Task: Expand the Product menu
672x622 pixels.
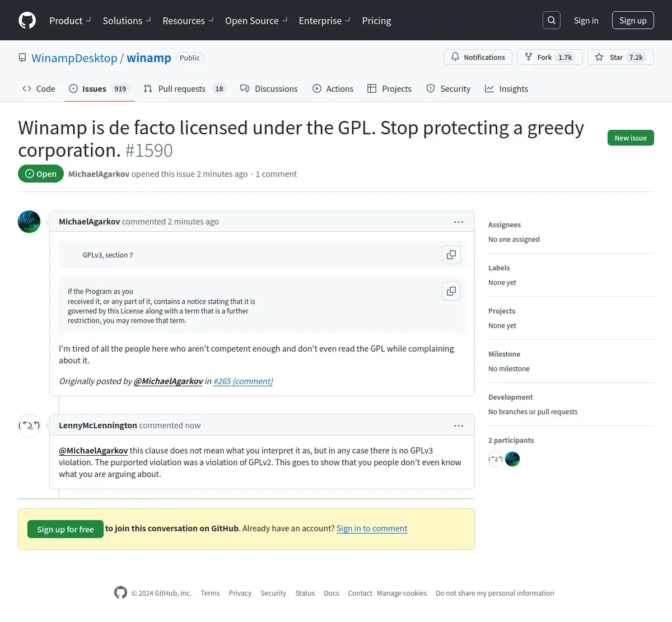Action: 70,21
